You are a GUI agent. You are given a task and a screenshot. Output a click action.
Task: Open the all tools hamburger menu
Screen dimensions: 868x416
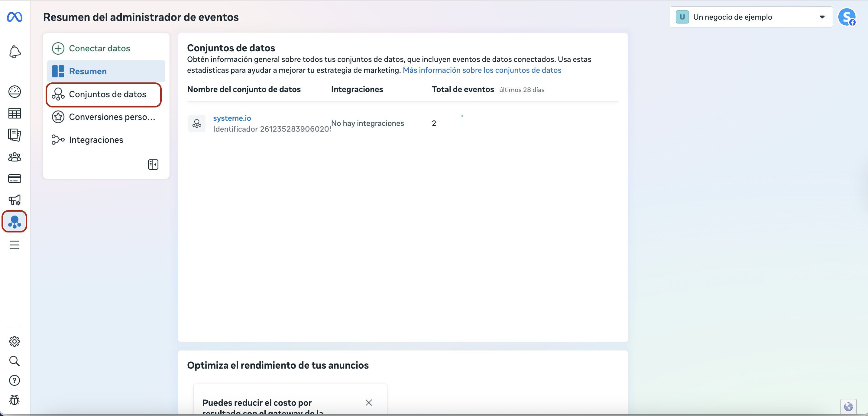(x=15, y=245)
